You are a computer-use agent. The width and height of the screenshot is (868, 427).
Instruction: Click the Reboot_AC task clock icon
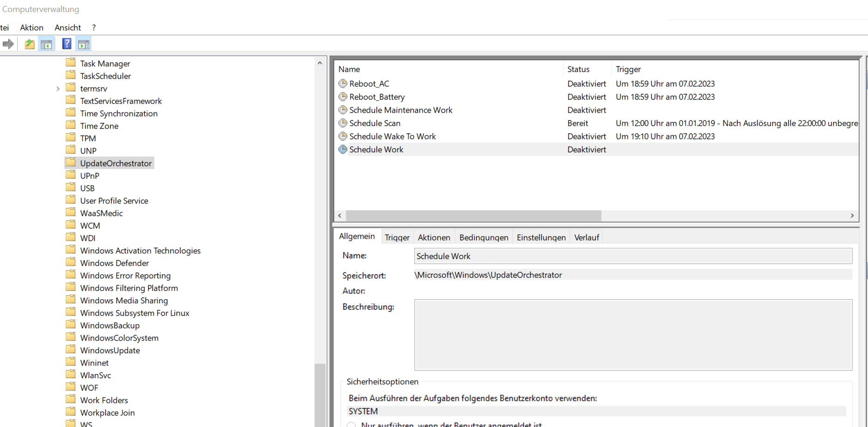(x=343, y=84)
